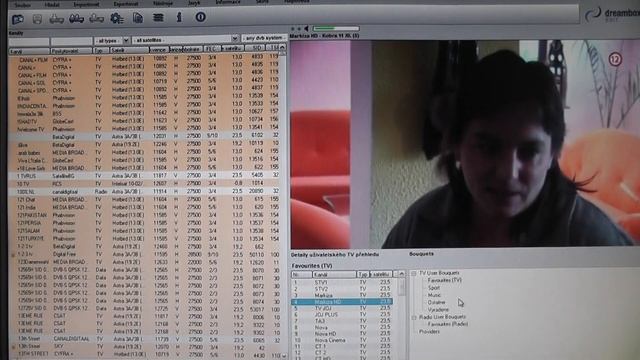Select JOJ PLUS in the favourites list

pos(342,315)
